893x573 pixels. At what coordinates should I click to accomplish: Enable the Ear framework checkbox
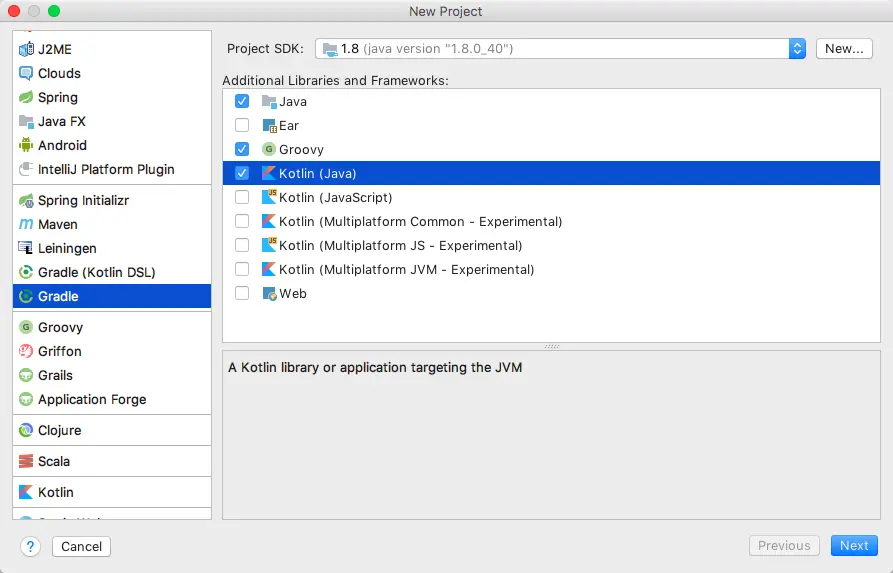pos(242,125)
